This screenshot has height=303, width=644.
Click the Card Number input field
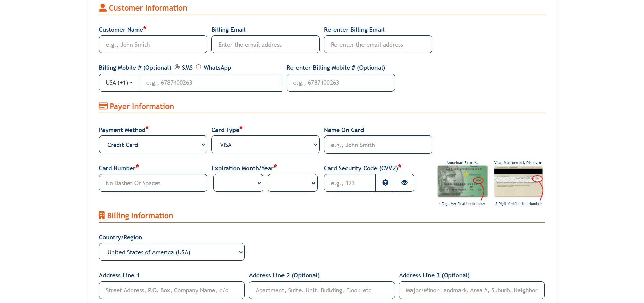(x=153, y=183)
